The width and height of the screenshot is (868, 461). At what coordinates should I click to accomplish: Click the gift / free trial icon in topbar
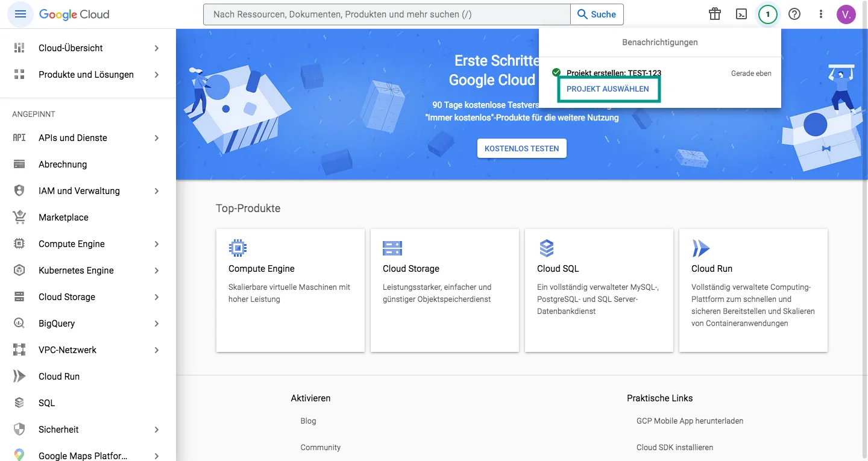click(x=715, y=14)
